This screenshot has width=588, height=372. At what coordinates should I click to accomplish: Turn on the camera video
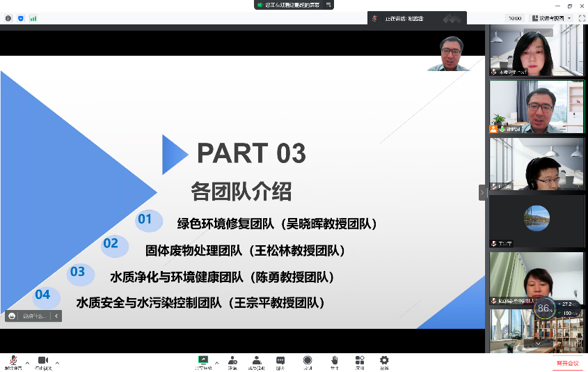[42, 361]
